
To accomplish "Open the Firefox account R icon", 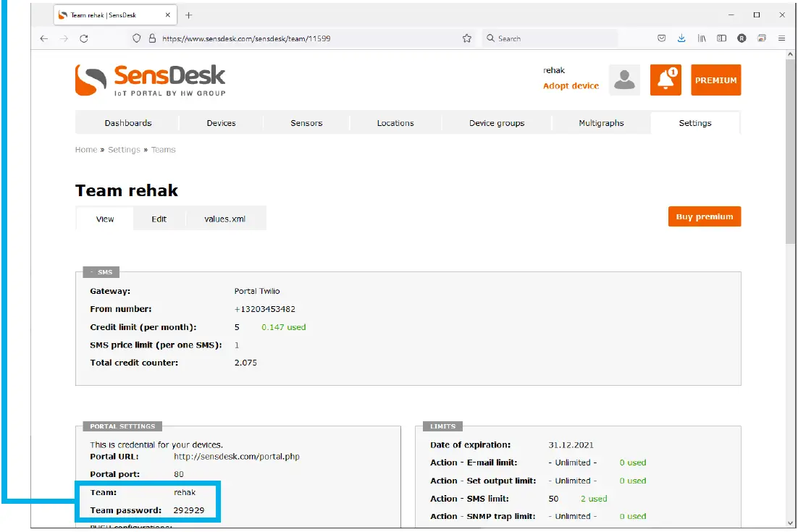I will point(742,38).
